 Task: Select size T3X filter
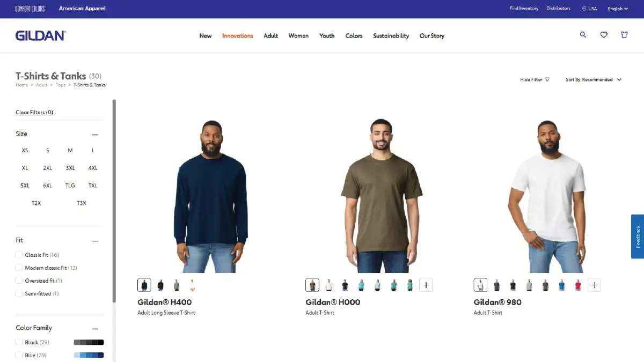[x=82, y=203]
